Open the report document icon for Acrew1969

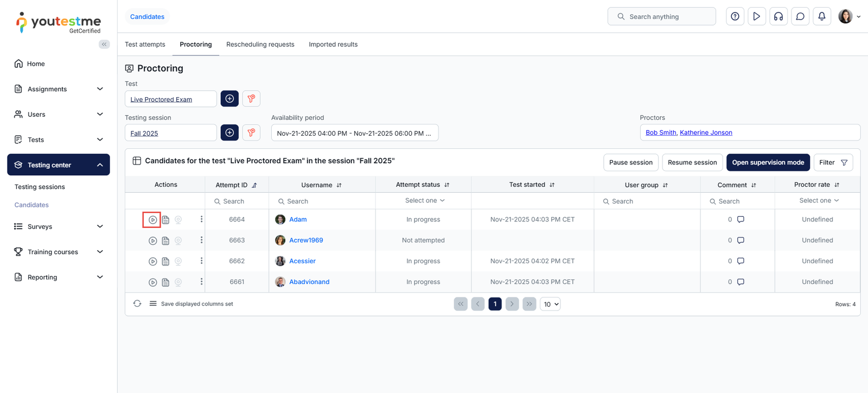point(165,240)
